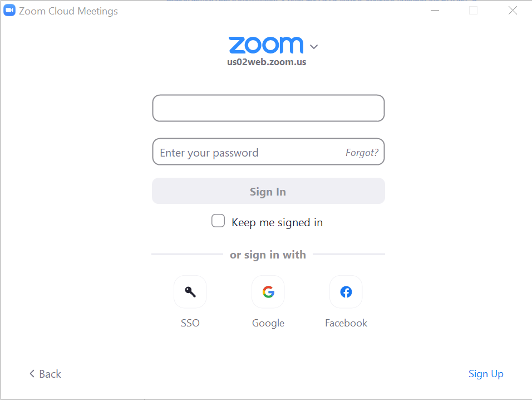Expand the dropdown arrow next to Zoom logo
The height and width of the screenshot is (400, 532).
(x=313, y=47)
